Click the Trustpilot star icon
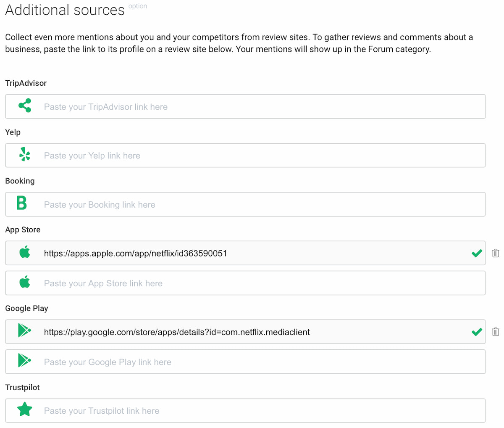Viewport: 504px width, 428px height. [25, 409]
